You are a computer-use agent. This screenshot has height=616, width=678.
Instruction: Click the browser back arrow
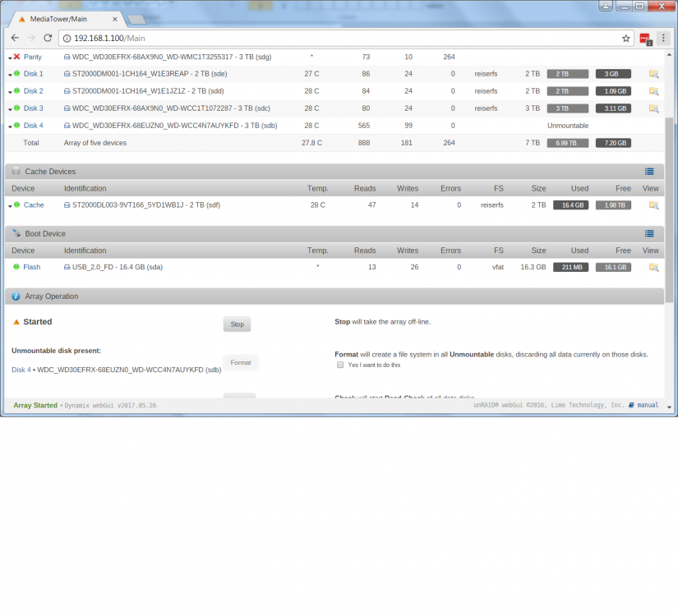(15, 38)
